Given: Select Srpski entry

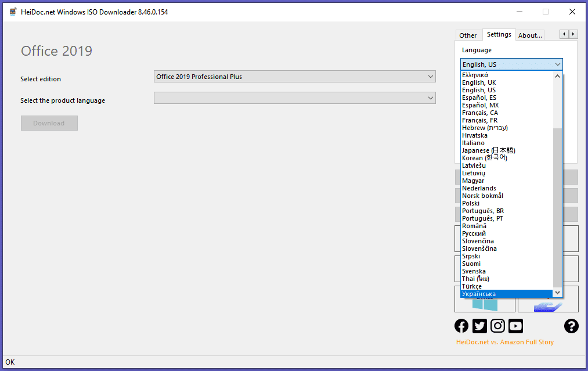Looking at the screenshot, I should point(507,256).
